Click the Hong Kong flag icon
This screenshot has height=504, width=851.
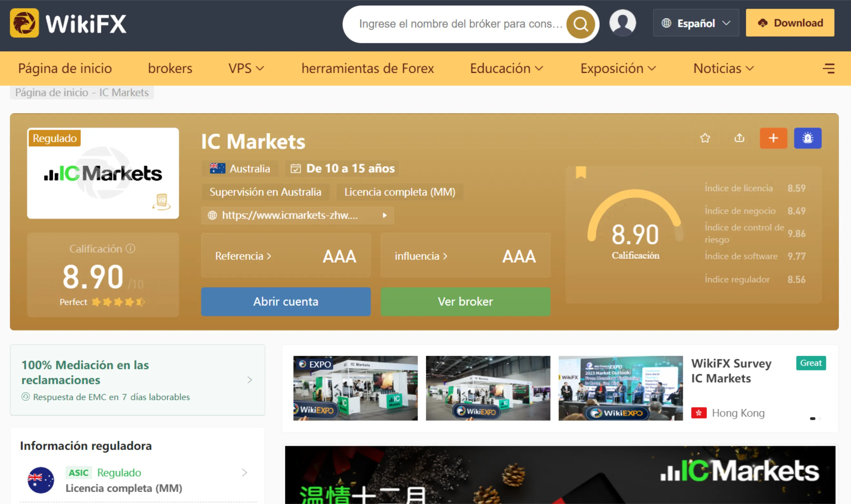point(699,413)
